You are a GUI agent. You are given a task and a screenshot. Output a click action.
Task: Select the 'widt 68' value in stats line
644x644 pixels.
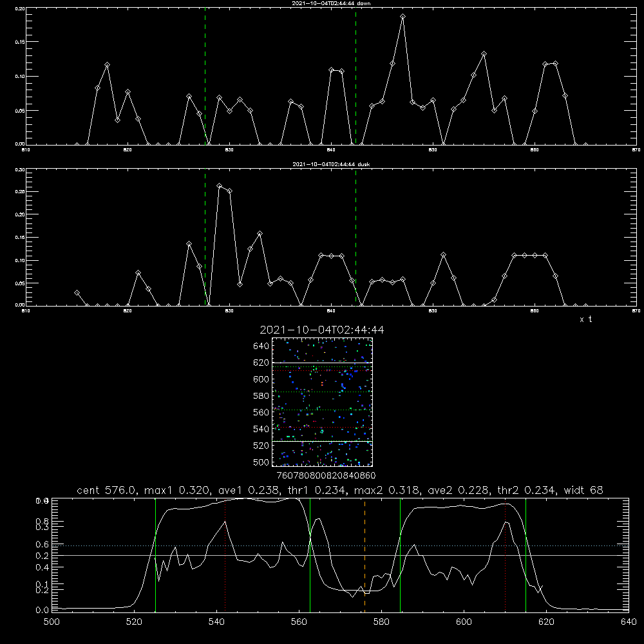coord(583,490)
